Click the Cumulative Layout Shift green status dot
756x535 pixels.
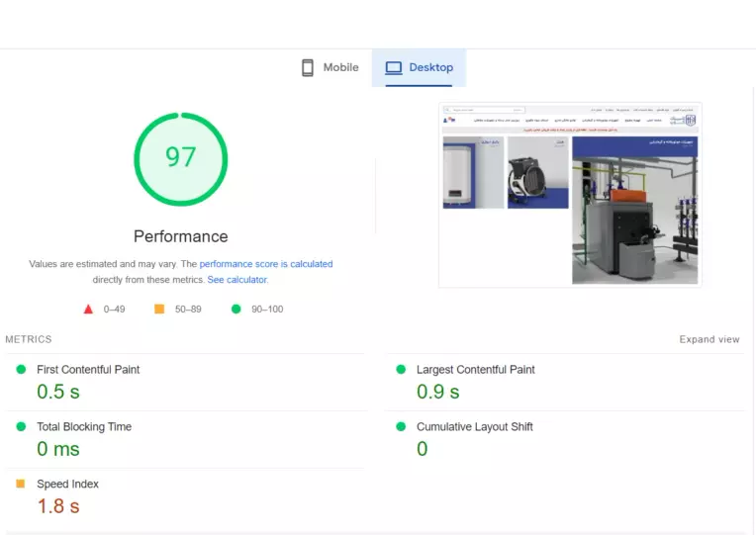(x=401, y=426)
